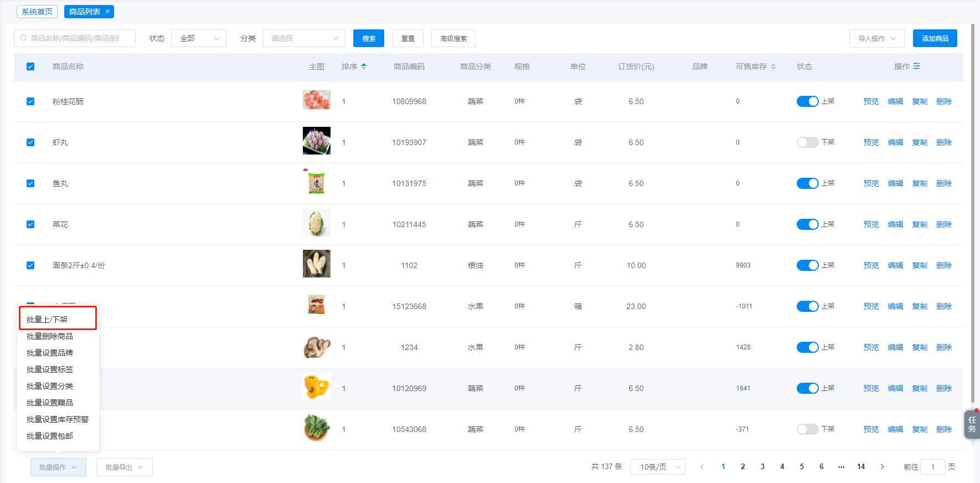Uncheck the 粉桂花肠 row checkbox

[x=30, y=101]
